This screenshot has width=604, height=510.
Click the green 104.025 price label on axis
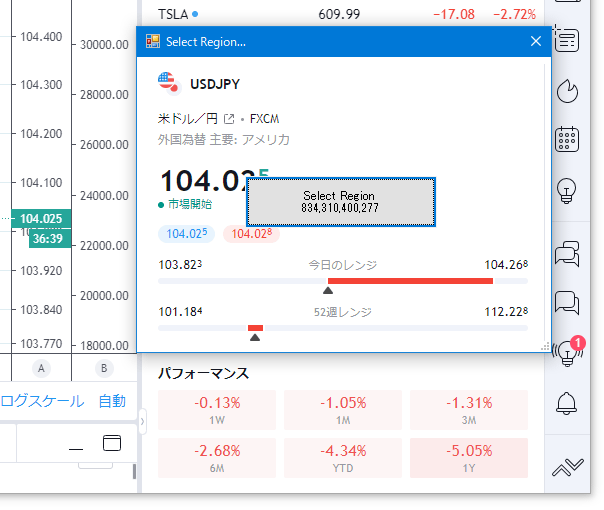pos(41,218)
